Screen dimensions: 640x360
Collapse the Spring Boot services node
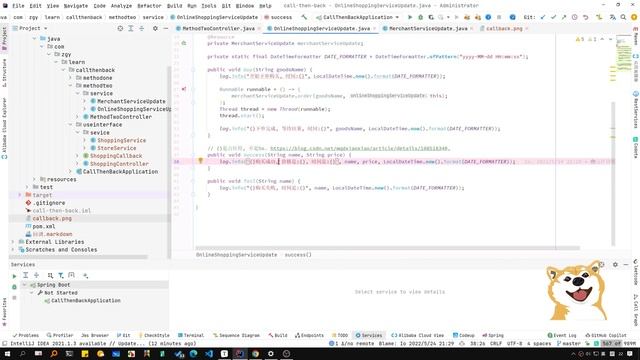24,284
